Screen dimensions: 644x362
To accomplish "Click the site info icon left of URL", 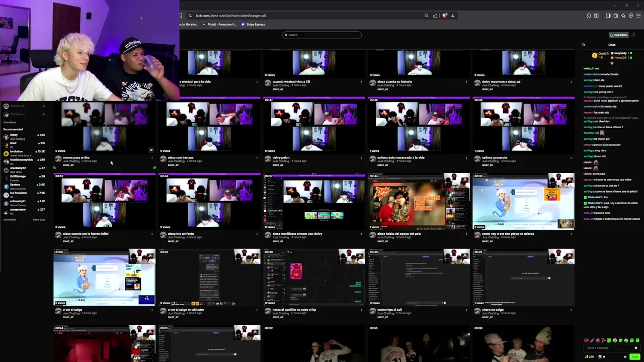I will pyautogui.click(x=190, y=16).
